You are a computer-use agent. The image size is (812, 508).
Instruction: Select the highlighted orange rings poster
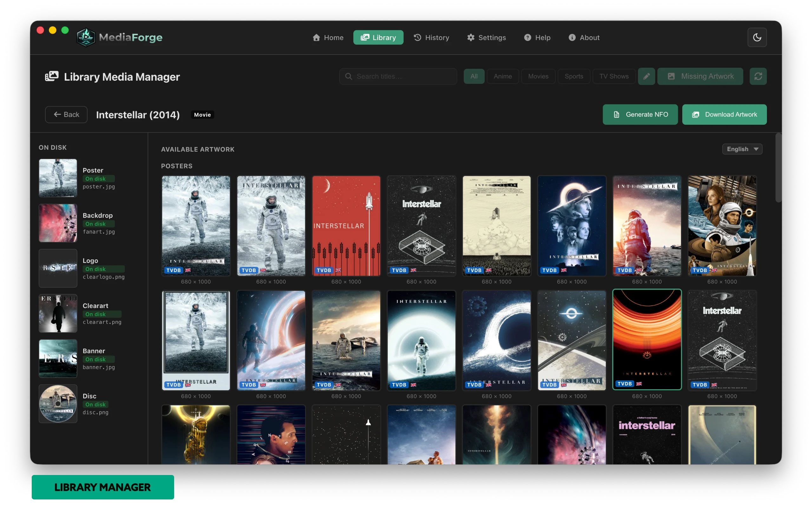647,339
